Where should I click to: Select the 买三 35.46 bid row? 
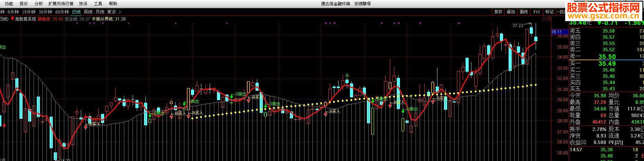pyautogui.click(x=607, y=76)
